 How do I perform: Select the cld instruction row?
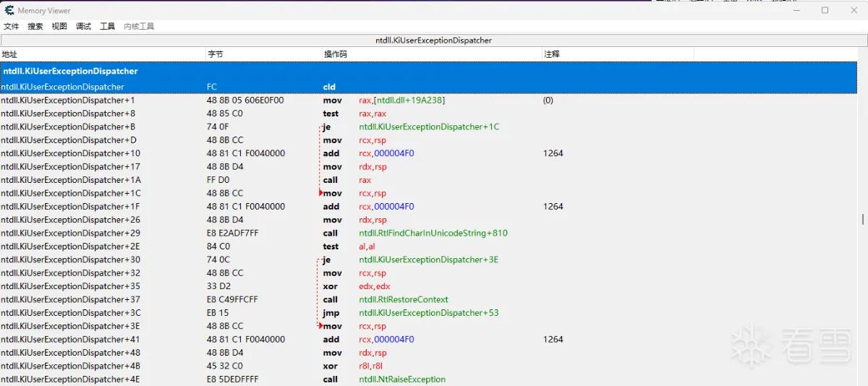click(430, 87)
